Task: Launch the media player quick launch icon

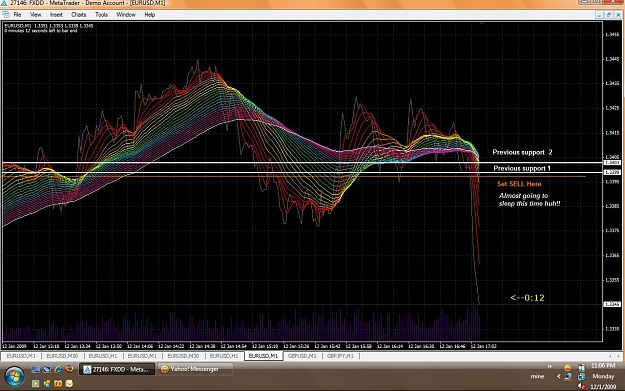Action: coord(35,383)
